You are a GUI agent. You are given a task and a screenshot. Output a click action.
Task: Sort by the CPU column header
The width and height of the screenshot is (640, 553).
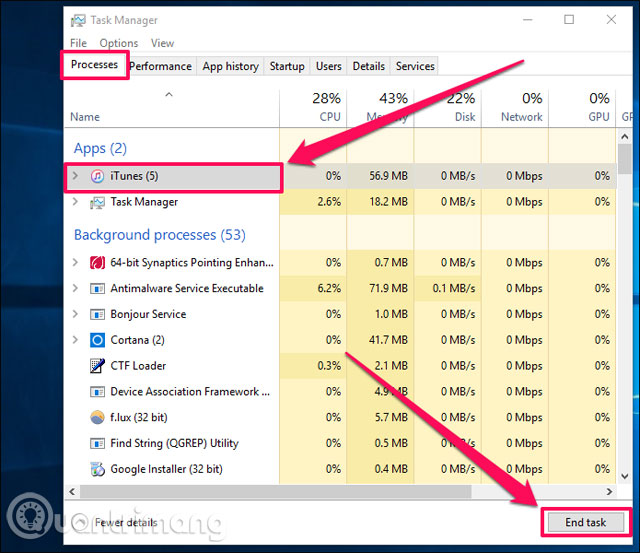click(313, 108)
